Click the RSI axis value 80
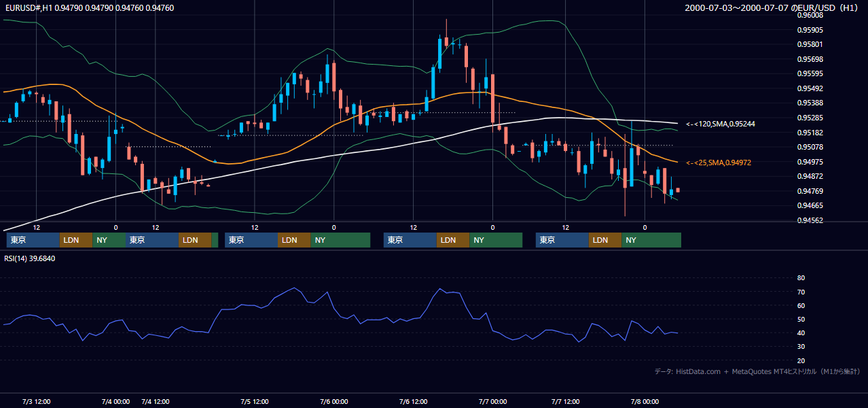This screenshot has height=408, width=868. pos(801,278)
